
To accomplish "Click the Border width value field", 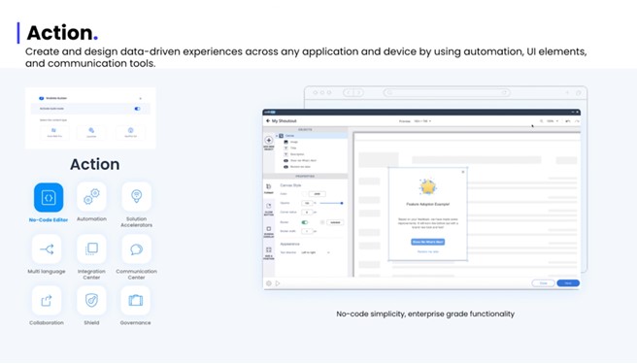I will click(x=307, y=231).
